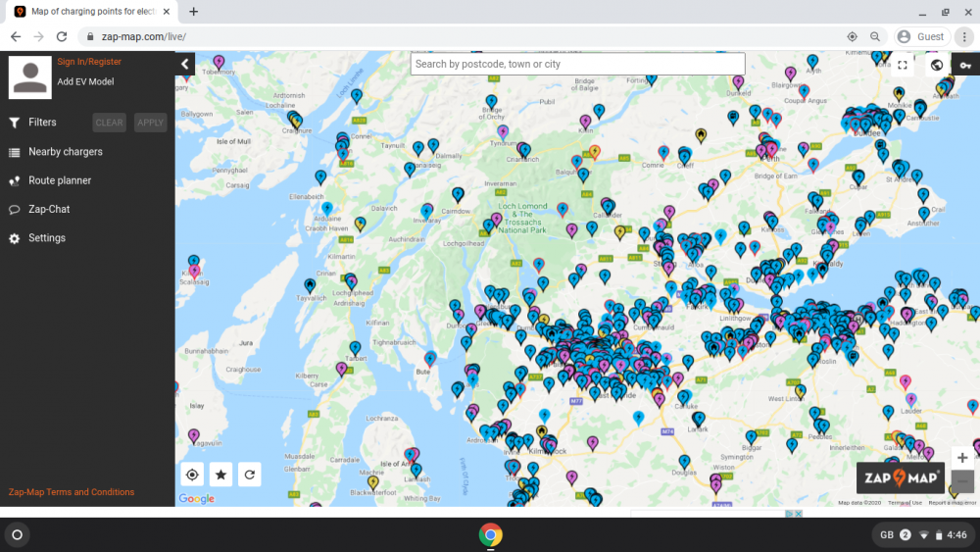Choose Add EV Model
980x552 pixels.
85,81
